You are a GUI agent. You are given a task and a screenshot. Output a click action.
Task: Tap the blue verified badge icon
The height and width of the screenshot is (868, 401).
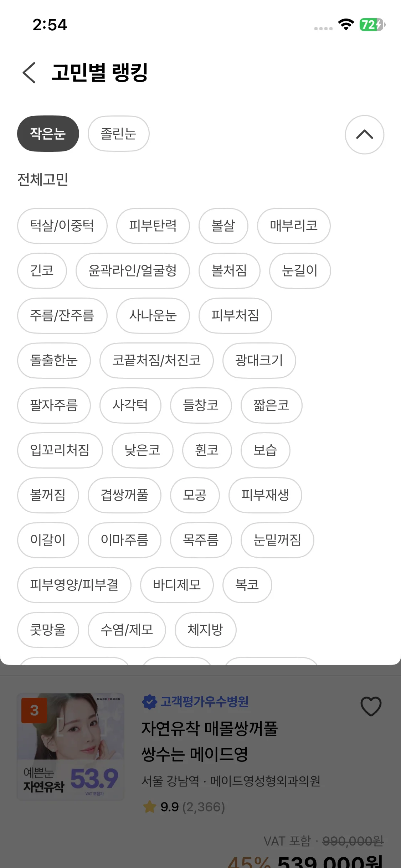pos(149,702)
